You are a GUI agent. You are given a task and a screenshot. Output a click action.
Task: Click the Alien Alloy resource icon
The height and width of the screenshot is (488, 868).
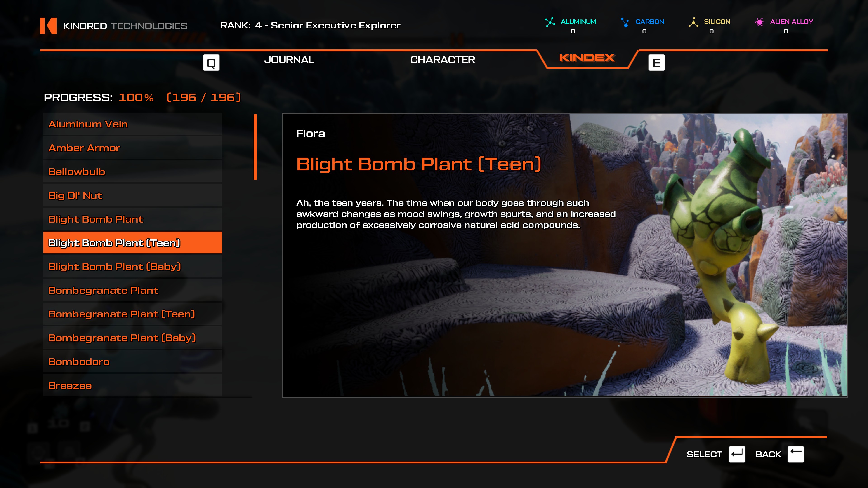[x=759, y=22]
